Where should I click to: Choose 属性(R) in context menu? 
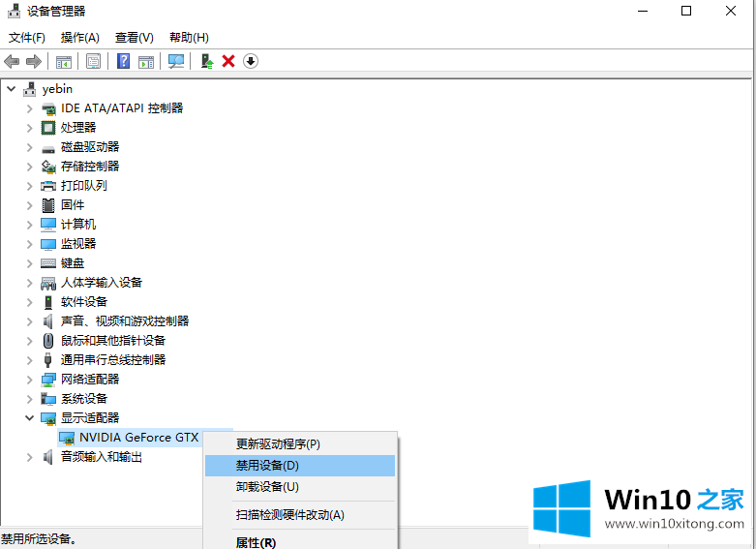pos(300,542)
